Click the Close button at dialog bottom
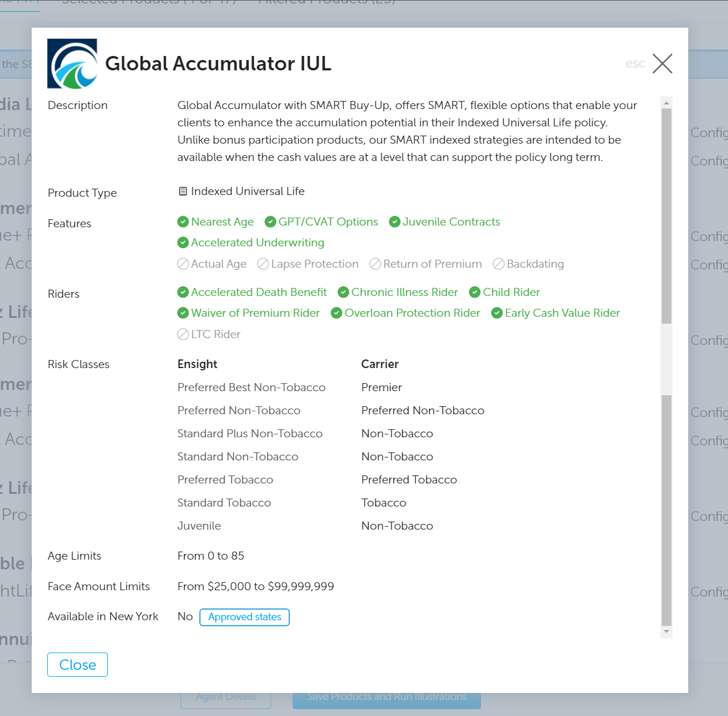Image resolution: width=728 pixels, height=716 pixels. pyautogui.click(x=77, y=665)
